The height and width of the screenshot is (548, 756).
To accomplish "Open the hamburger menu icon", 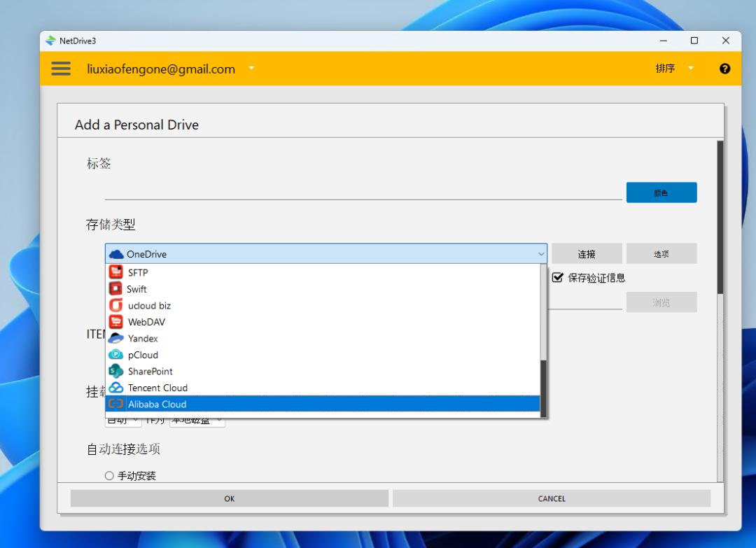I will 61,69.
